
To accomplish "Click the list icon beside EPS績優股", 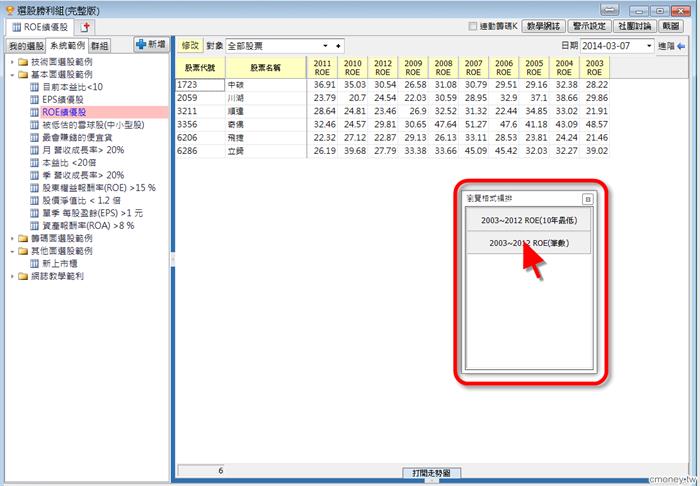I will pos(34,100).
